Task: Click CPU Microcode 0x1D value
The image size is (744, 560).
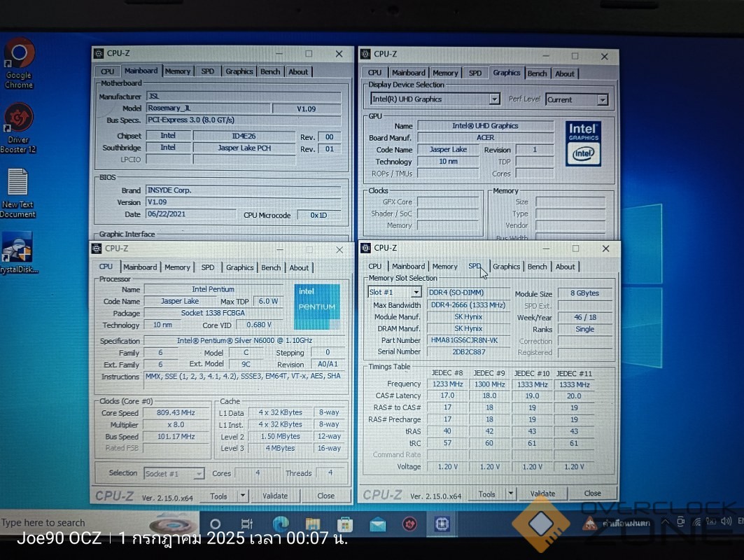Action: click(x=319, y=215)
